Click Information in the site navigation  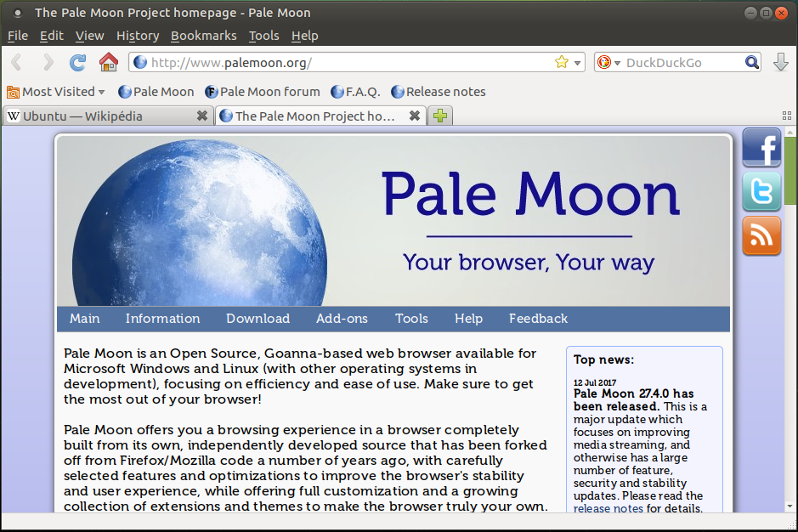point(163,319)
